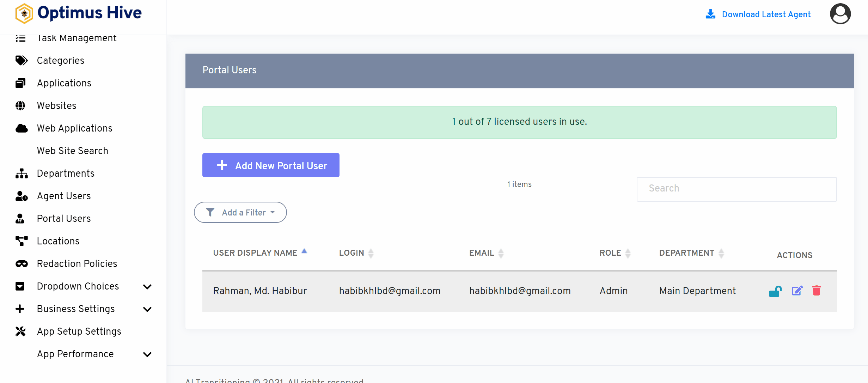This screenshot has height=383, width=868.
Task: Click the Add New Portal User button
Action: click(271, 165)
